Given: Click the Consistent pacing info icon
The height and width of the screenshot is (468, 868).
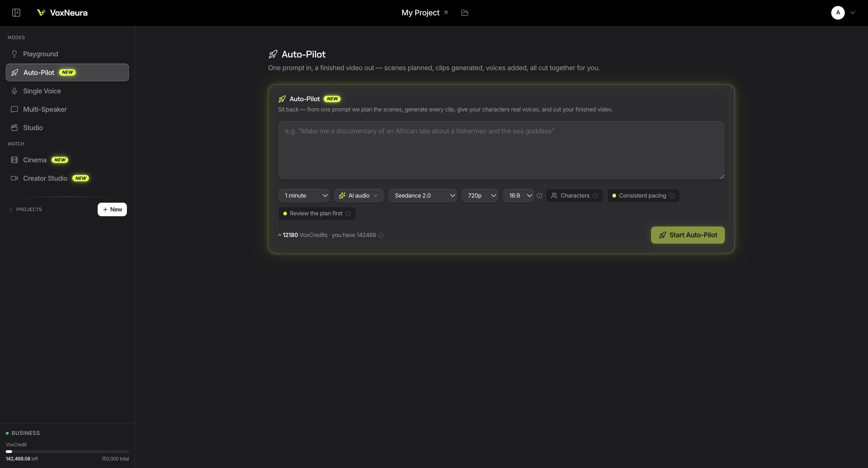Looking at the screenshot, I should [x=672, y=196].
